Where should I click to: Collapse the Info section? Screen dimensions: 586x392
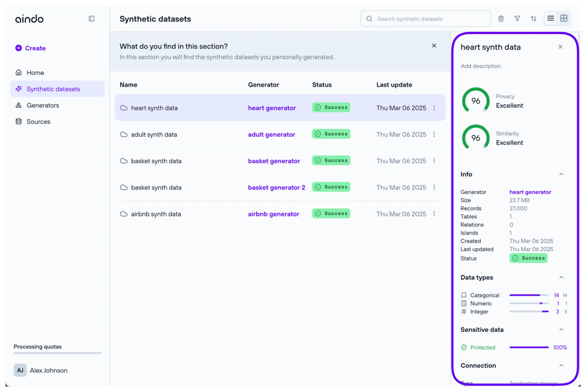coord(561,174)
